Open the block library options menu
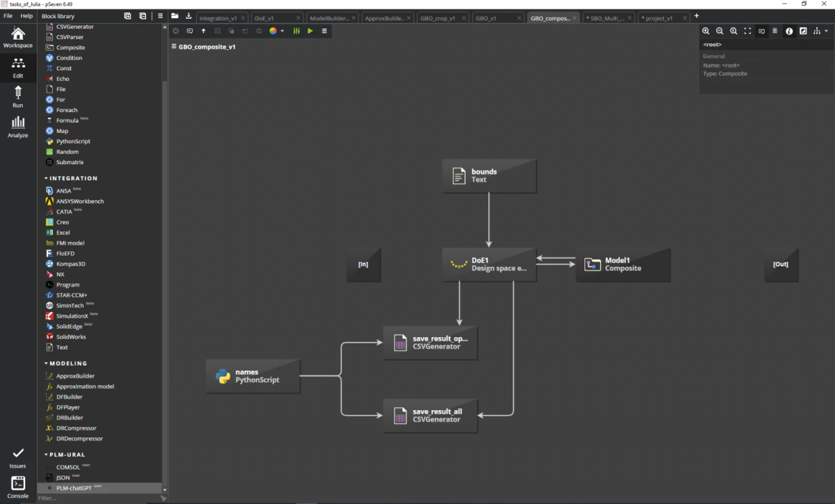 (x=160, y=15)
